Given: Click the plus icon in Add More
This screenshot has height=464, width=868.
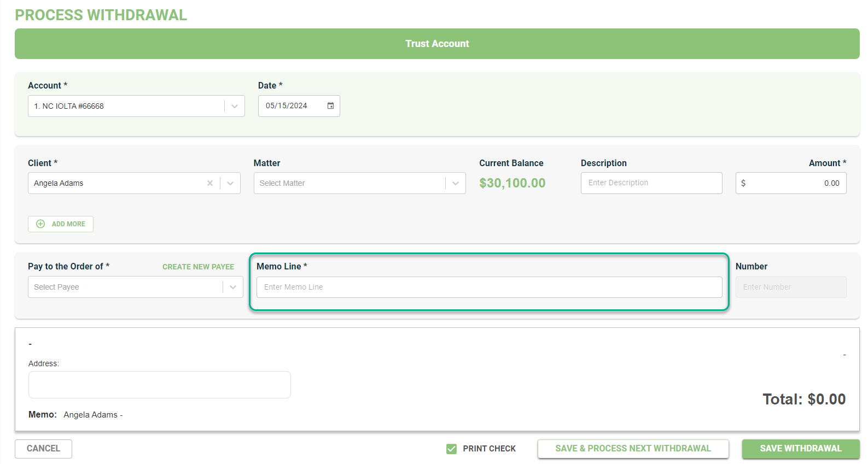Looking at the screenshot, I should (x=40, y=224).
